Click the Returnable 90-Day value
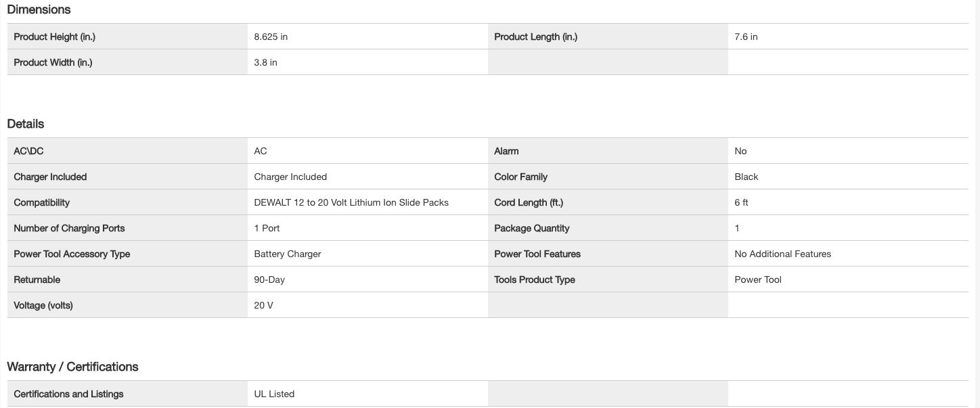This screenshot has width=980, height=408. coord(269,279)
